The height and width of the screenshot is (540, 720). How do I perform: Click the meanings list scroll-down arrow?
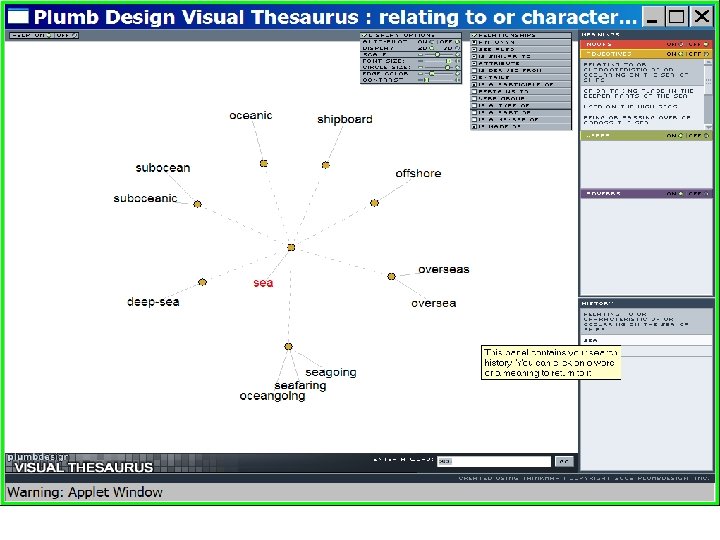(709, 127)
